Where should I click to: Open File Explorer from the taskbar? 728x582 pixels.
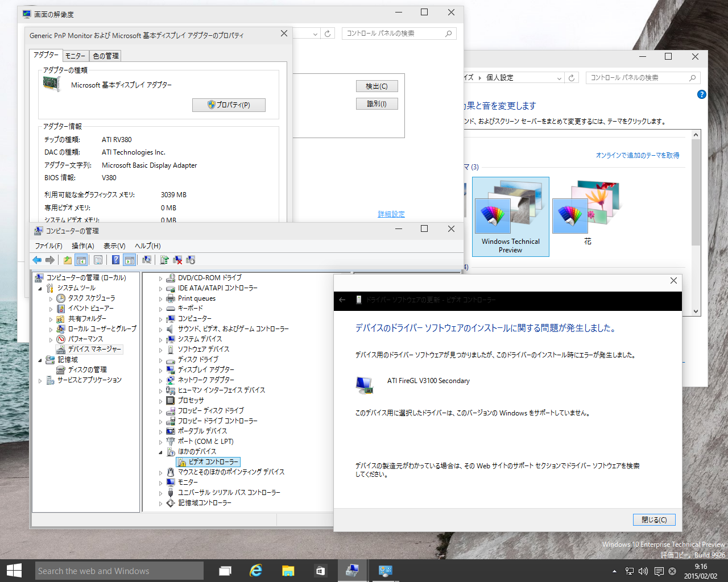click(288, 571)
